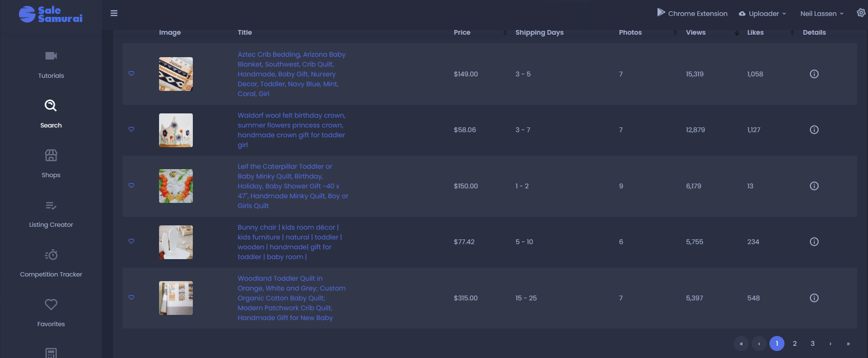Open the Search section in sidebar
Screen dimensions: 868x358
point(51,114)
